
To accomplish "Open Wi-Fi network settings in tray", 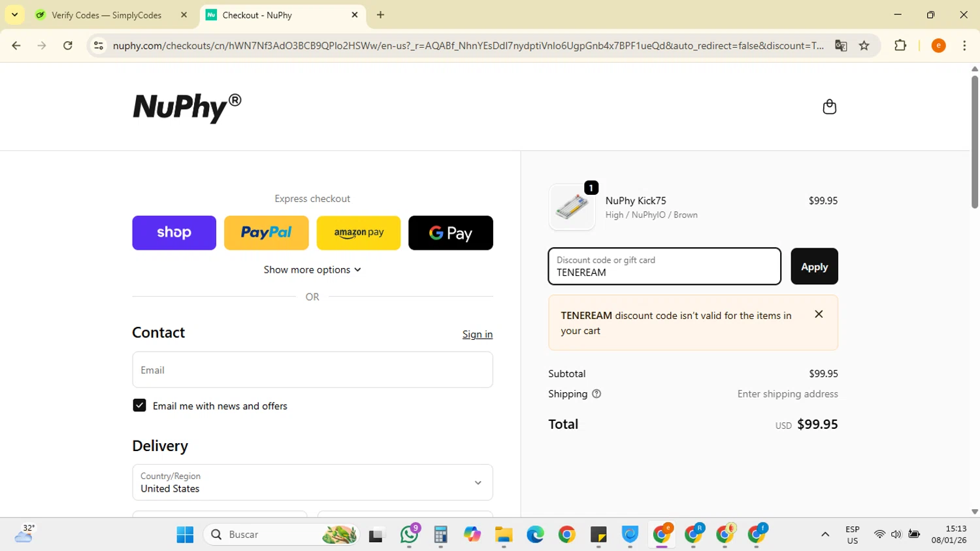I will (879, 535).
